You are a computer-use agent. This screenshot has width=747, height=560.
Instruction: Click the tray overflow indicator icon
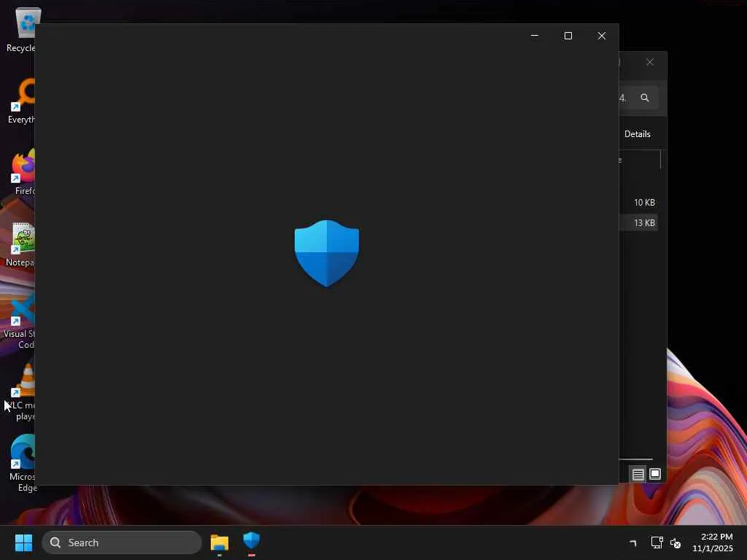point(633,542)
